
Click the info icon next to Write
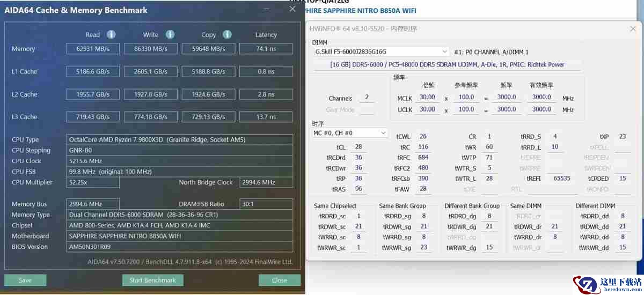click(170, 34)
